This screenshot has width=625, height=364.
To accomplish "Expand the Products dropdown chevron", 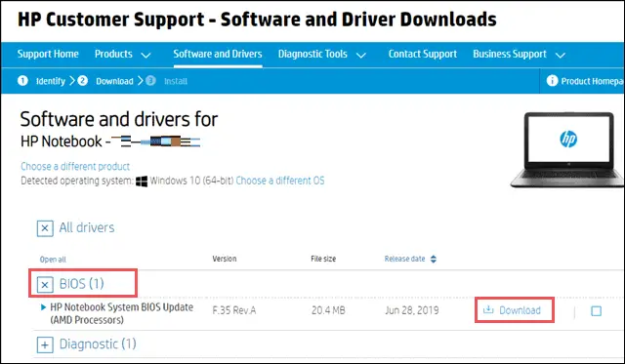I will click(x=146, y=56).
